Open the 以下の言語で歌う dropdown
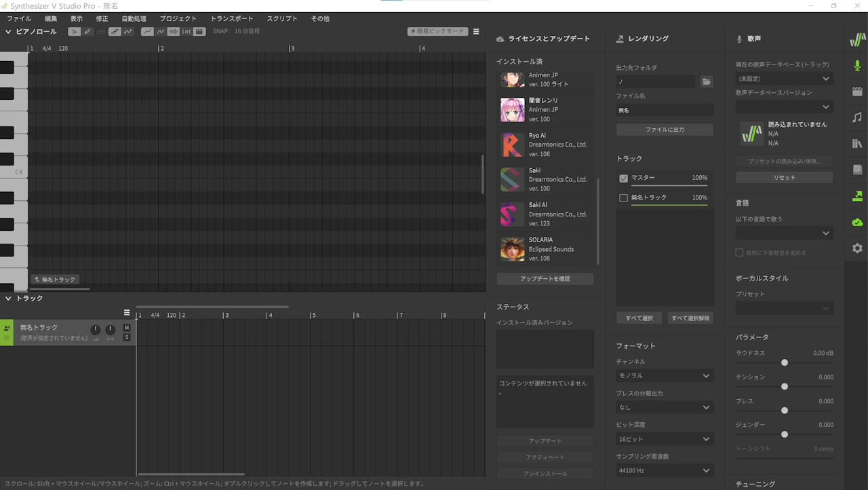The image size is (868, 490). (785, 233)
